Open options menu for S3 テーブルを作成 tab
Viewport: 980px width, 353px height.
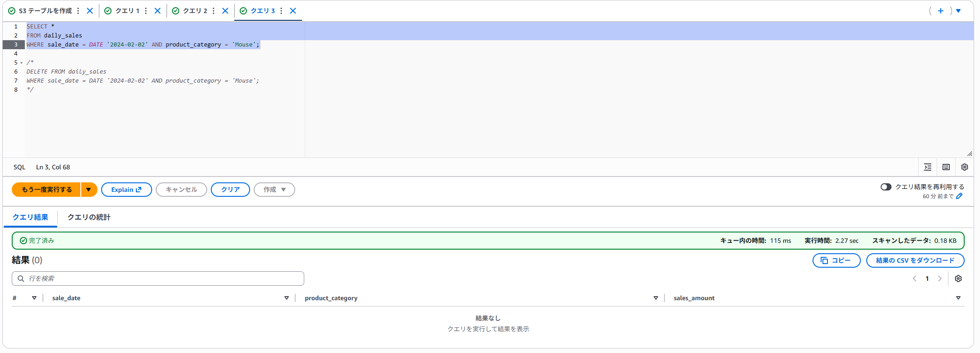[x=78, y=11]
